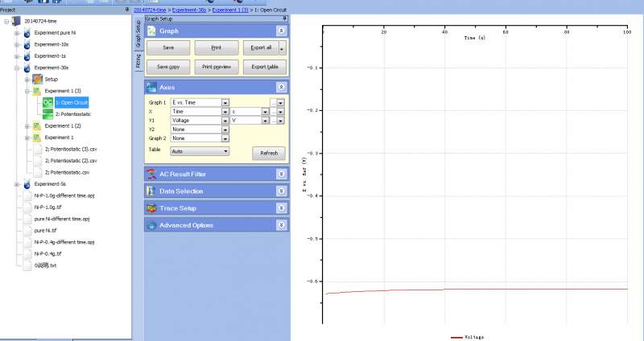Select pure Ni-different time.opj file
This screenshot has height=341, width=644.
tap(62, 219)
